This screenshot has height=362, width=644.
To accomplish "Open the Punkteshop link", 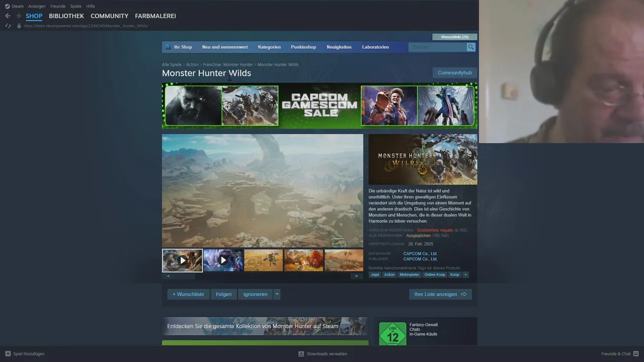I will [x=303, y=47].
